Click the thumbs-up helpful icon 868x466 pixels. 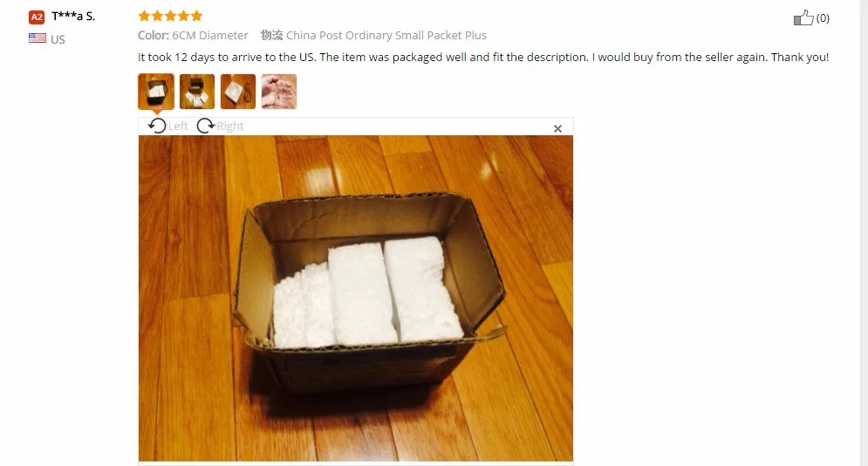[x=803, y=17]
